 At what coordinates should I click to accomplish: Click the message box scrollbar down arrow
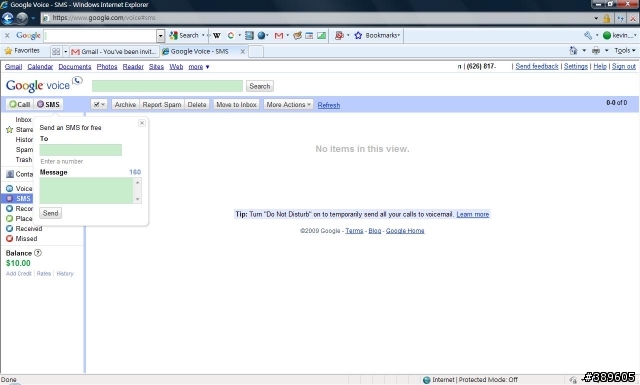pyautogui.click(x=138, y=199)
